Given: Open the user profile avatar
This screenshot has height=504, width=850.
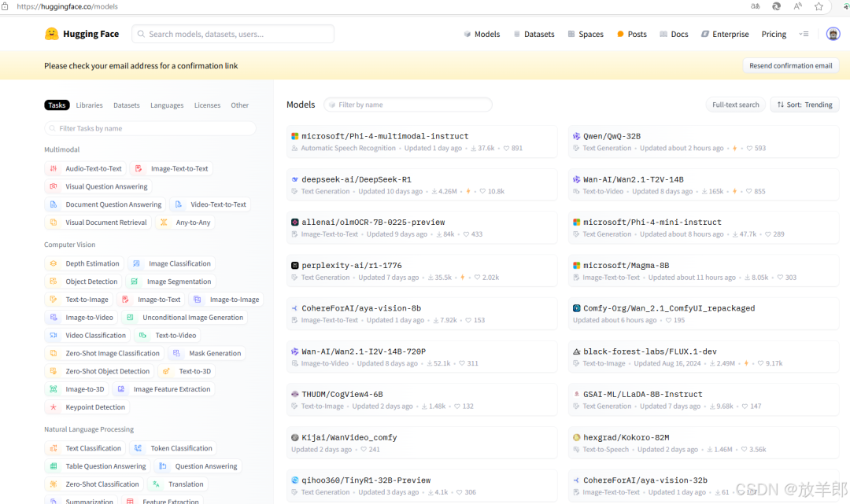Looking at the screenshot, I should pyautogui.click(x=833, y=34).
